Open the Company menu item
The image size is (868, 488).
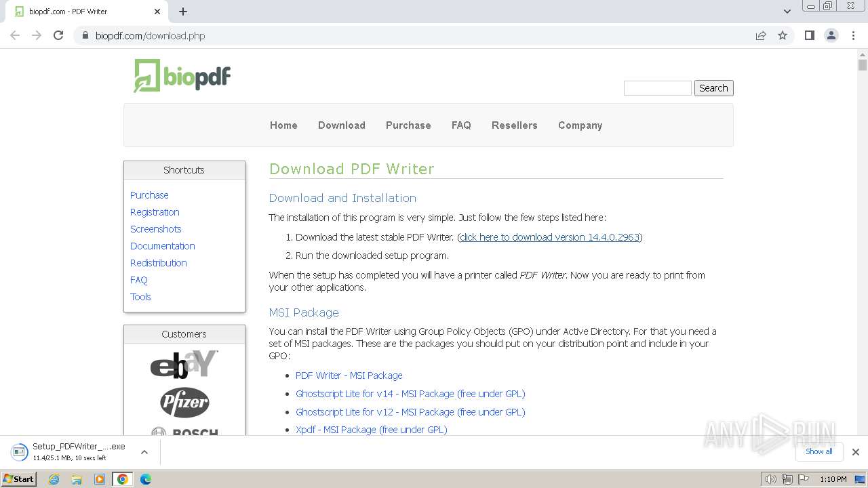point(580,125)
